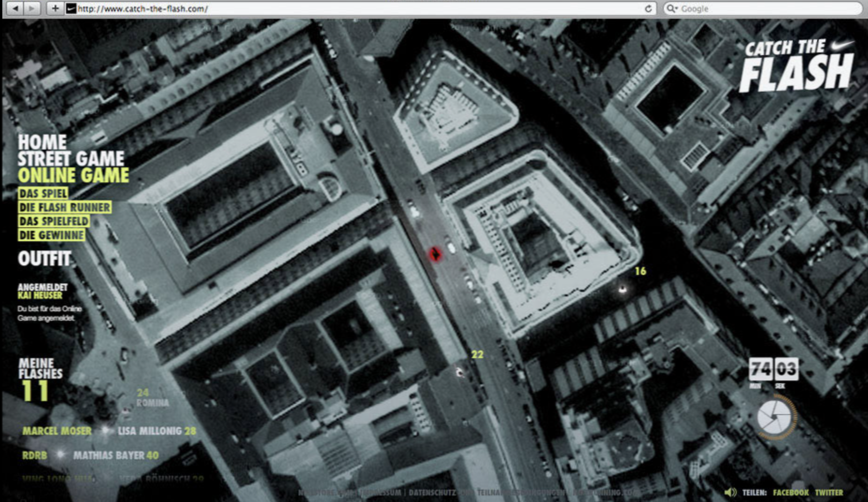Click the plus add-bookmark button
Screen dimensions: 868x502
coord(55,8)
